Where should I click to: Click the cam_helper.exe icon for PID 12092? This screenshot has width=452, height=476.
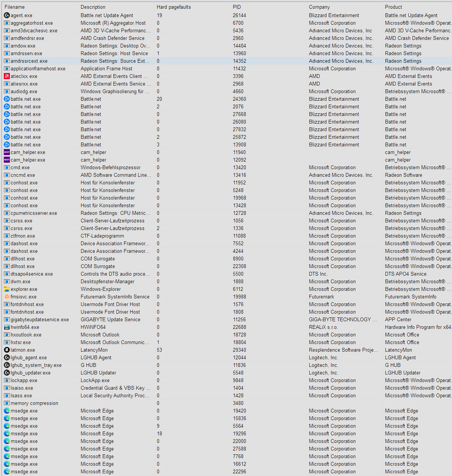[7, 160]
